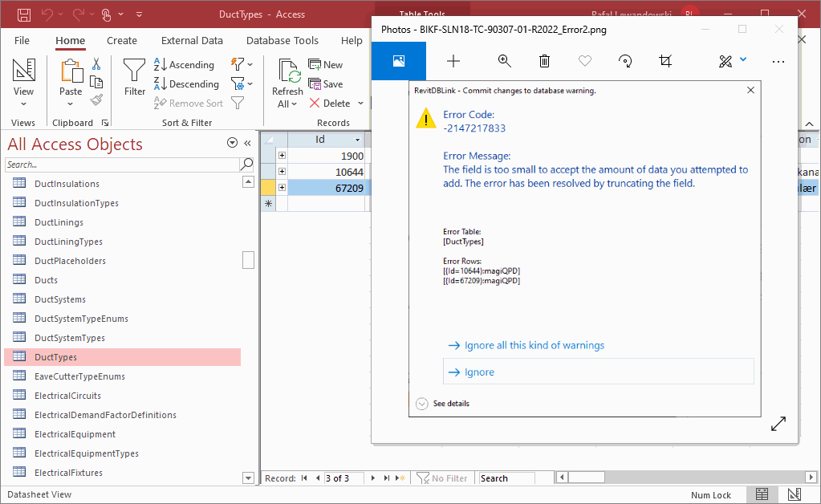Click the View button icon
The image size is (821, 504).
pos(23,70)
